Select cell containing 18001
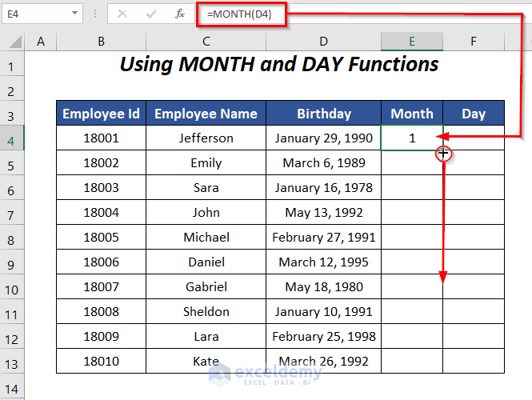The height and width of the screenshot is (400, 532). (x=101, y=138)
